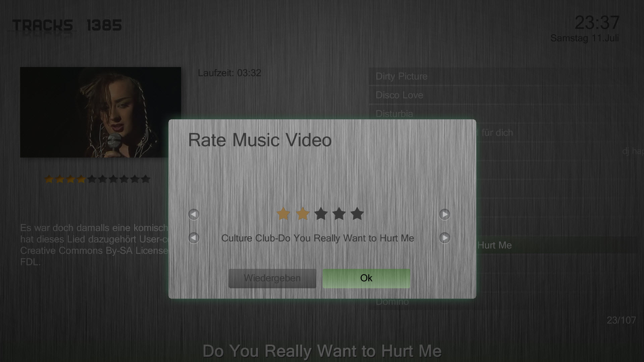Screen dimensions: 644x362
Task: Select the Domino track entry
Action: 392,302
